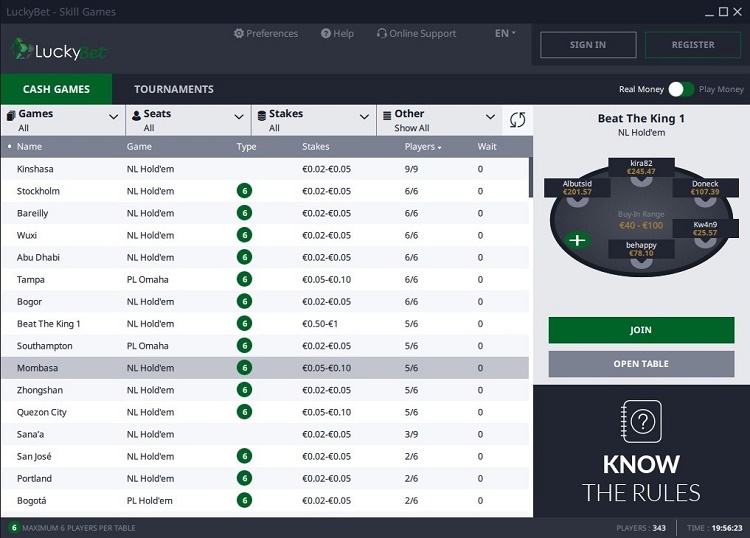Click the 6-max badge on Stockholm row
The height and width of the screenshot is (538, 750).
tap(244, 191)
